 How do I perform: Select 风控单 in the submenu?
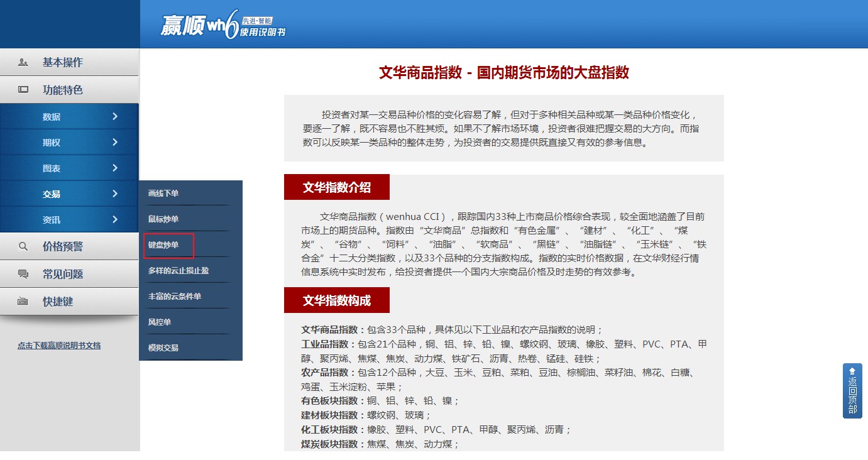click(160, 322)
